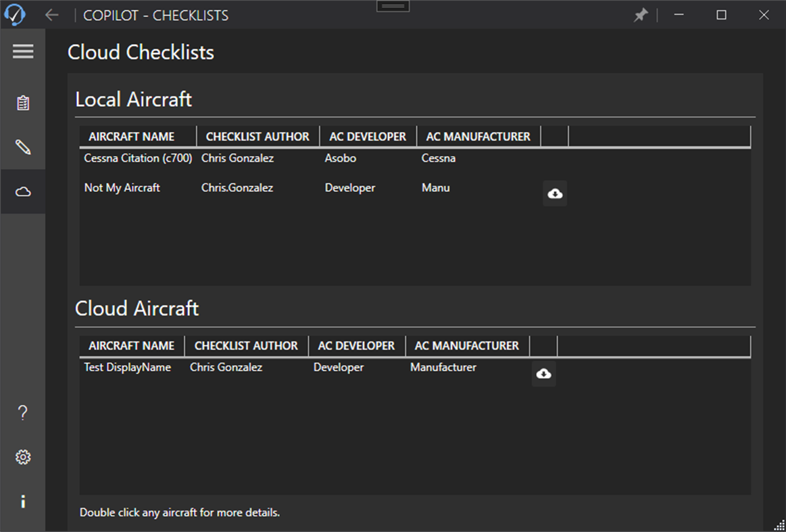Open the cloud checklists sidebar icon
The width and height of the screenshot is (786, 532).
pos(23,191)
